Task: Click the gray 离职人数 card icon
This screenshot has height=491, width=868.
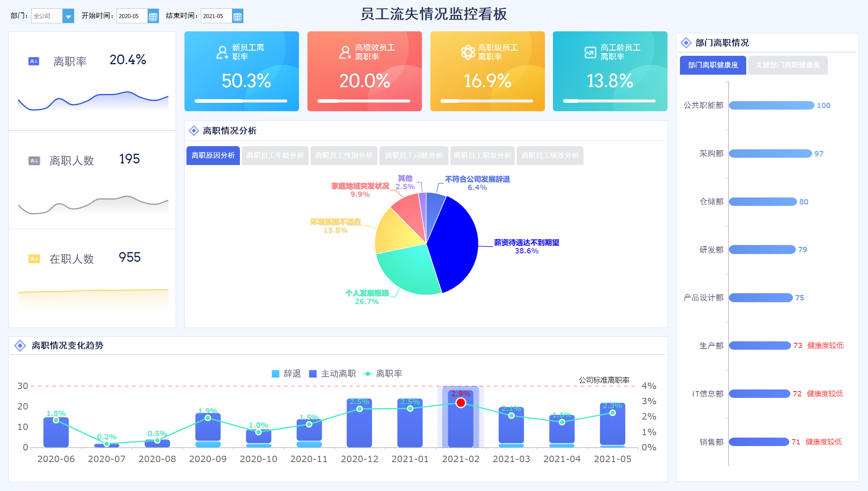Action: coord(34,161)
